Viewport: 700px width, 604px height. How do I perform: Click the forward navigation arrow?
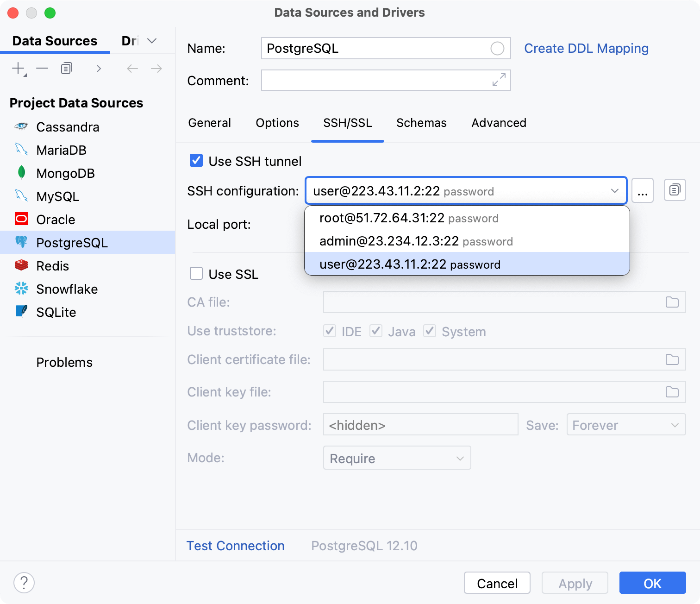(x=156, y=68)
